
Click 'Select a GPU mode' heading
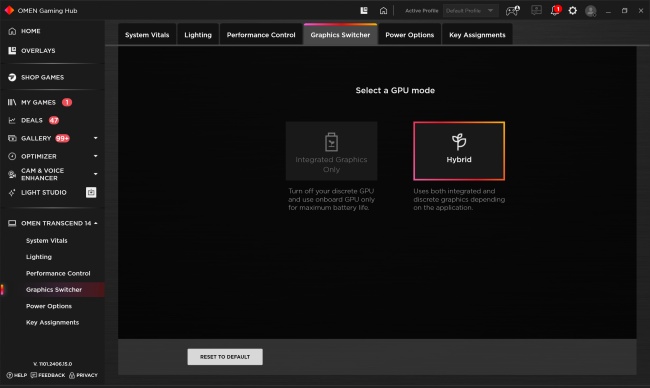coord(395,90)
